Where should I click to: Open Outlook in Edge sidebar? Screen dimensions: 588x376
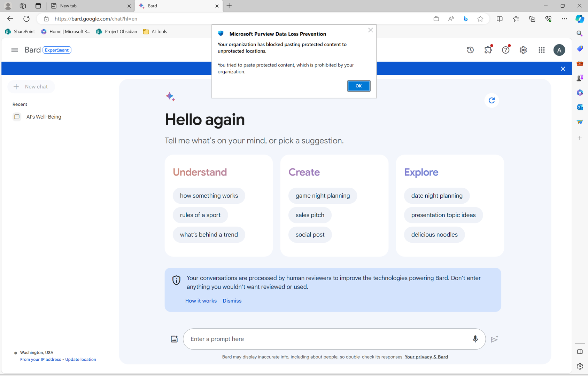pos(580,107)
